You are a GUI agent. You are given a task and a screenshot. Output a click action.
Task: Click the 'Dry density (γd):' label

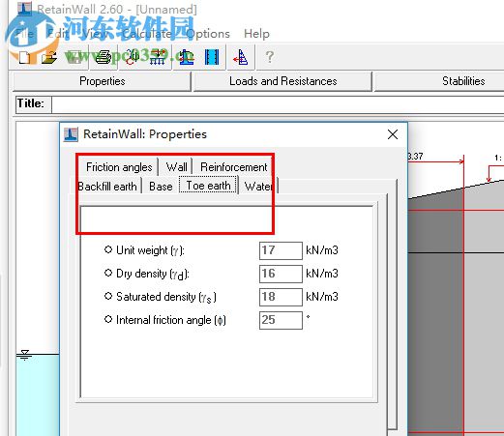[153, 274]
